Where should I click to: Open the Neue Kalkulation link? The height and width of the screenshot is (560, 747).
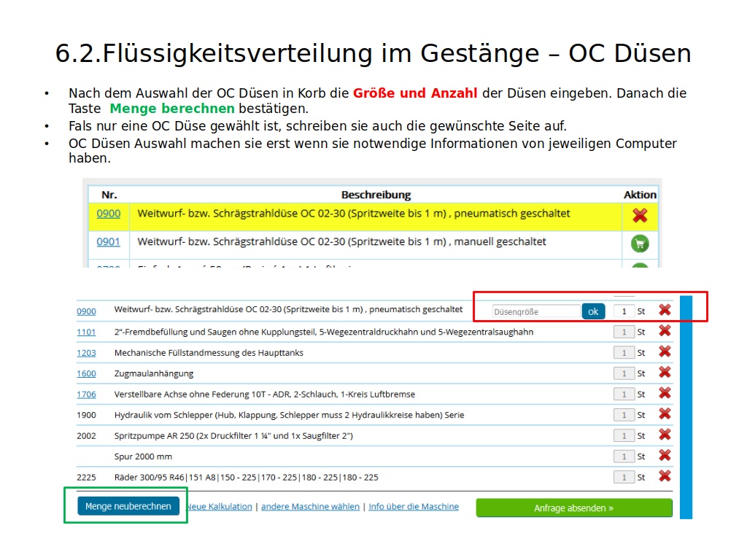pos(219,507)
